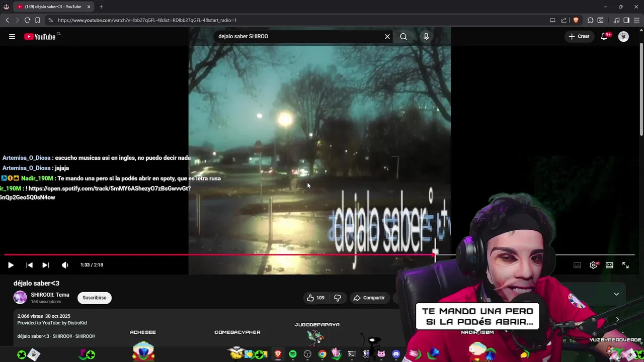The width and height of the screenshot is (644, 362).
Task: Share this page from address bar
Action: (564, 20)
